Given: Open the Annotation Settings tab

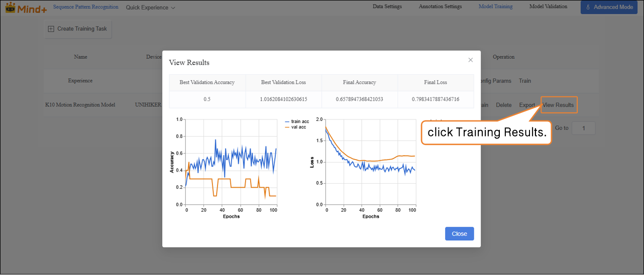Looking at the screenshot, I should click(440, 7).
